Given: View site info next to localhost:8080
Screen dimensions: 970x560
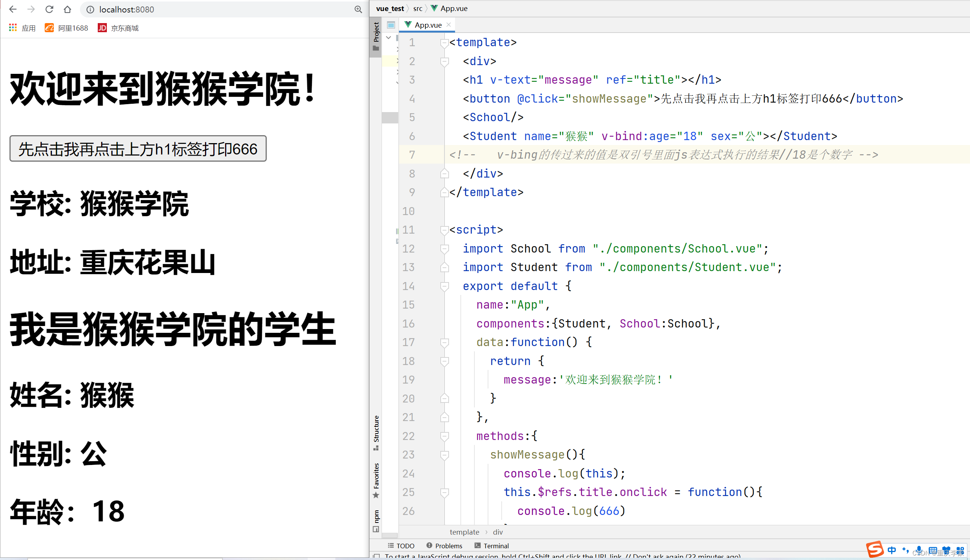Looking at the screenshot, I should tap(90, 9).
